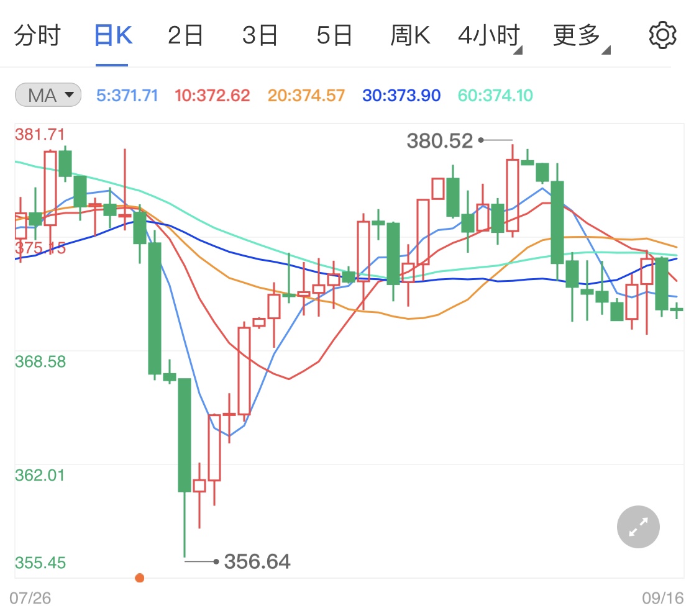Click the 381.71 axis price label

click(40, 134)
